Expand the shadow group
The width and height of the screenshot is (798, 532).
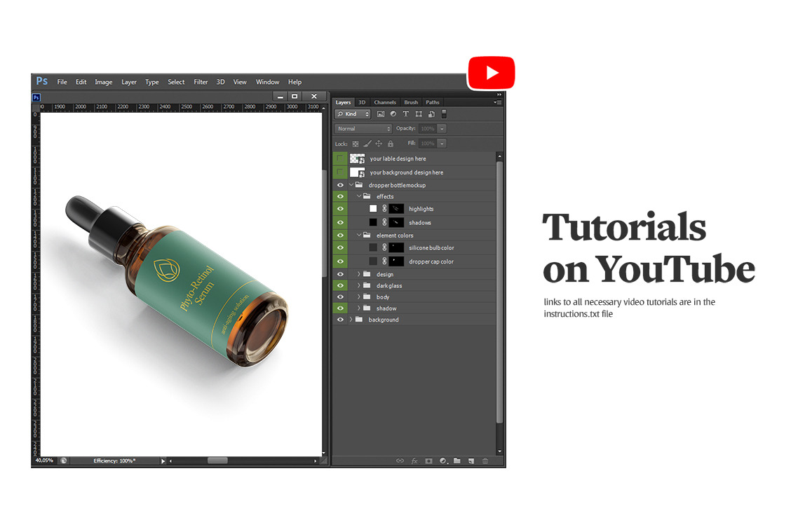pyautogui.click(x=359, y=308)
